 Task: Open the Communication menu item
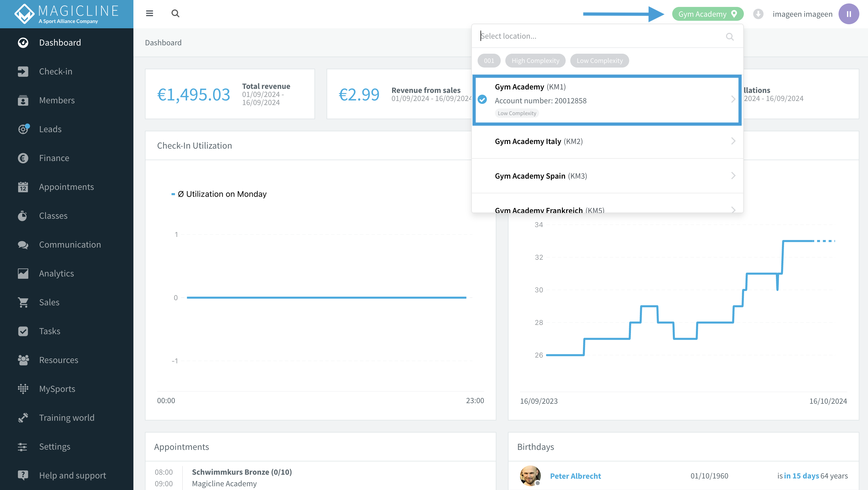coord(67,245)
